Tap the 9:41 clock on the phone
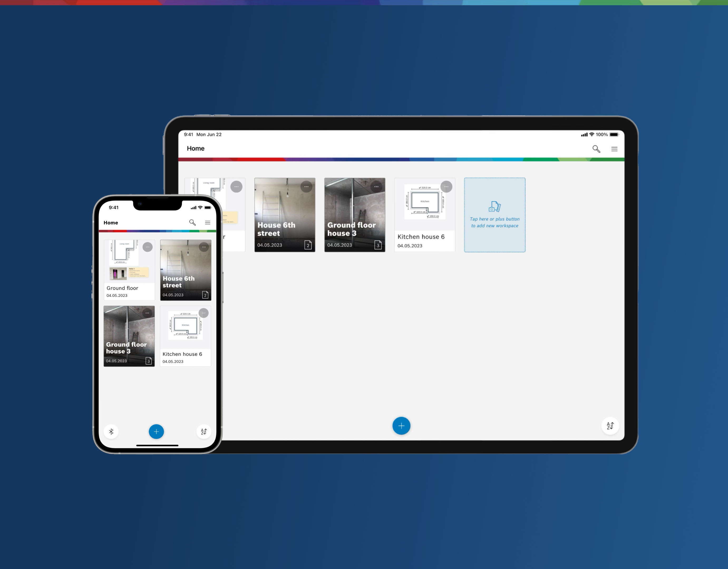 [x=114, y=208]
